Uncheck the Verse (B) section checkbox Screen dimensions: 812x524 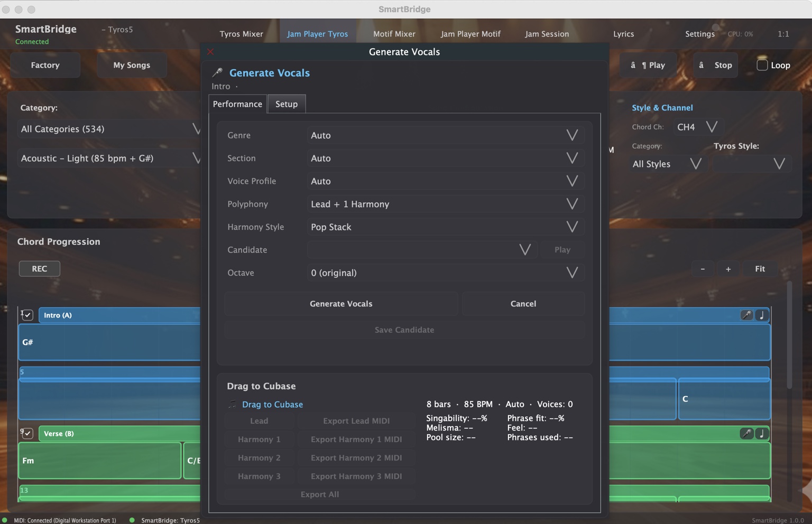27,434
